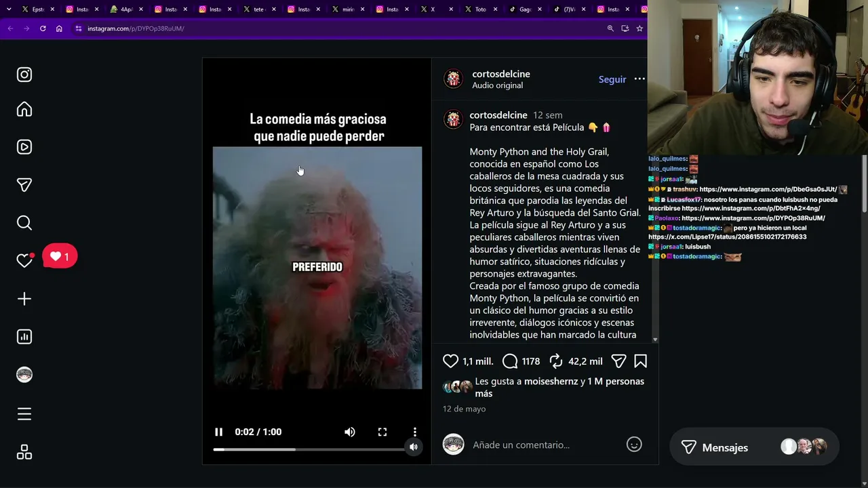Switch to the 'Epste' X tab
Image resolution: width=868 pixels, height=488 pixels.
(37, 9)
